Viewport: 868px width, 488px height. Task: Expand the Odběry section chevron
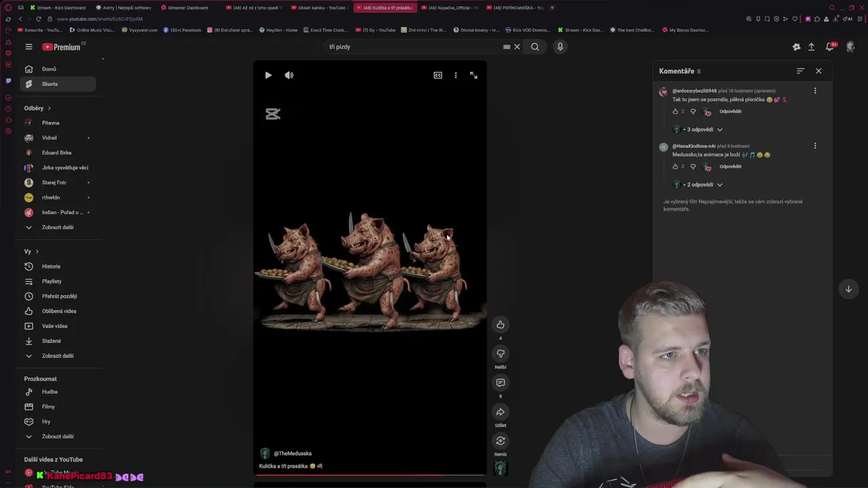tap(49, 108)
